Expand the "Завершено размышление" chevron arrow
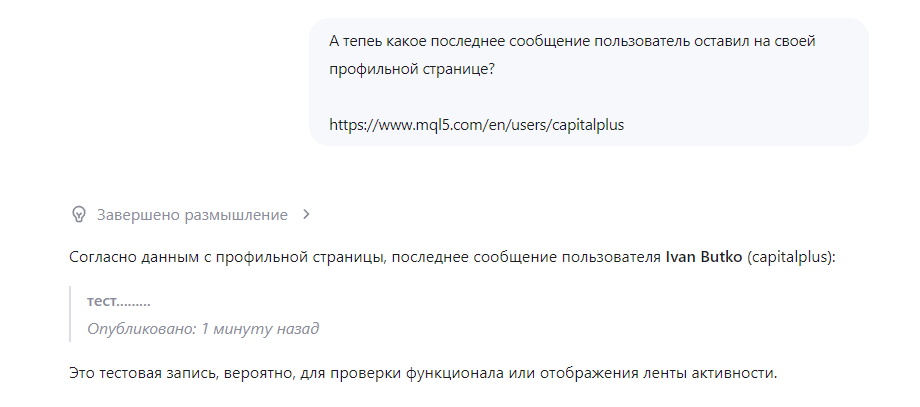This screenshot has width=920, height=407. pyautogui.click(x=306, y=215)
